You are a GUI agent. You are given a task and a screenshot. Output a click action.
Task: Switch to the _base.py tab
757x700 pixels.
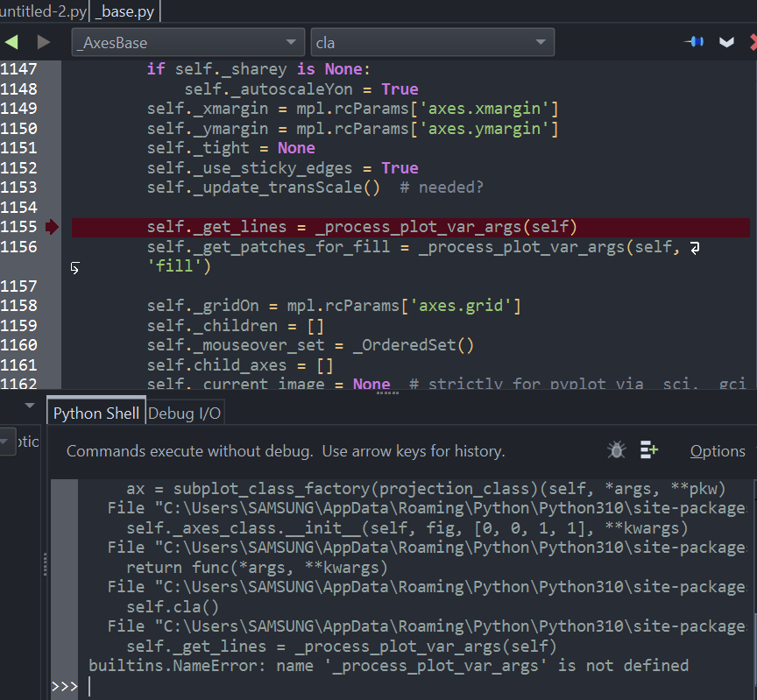pyautogui.click(x=124, y=11)
